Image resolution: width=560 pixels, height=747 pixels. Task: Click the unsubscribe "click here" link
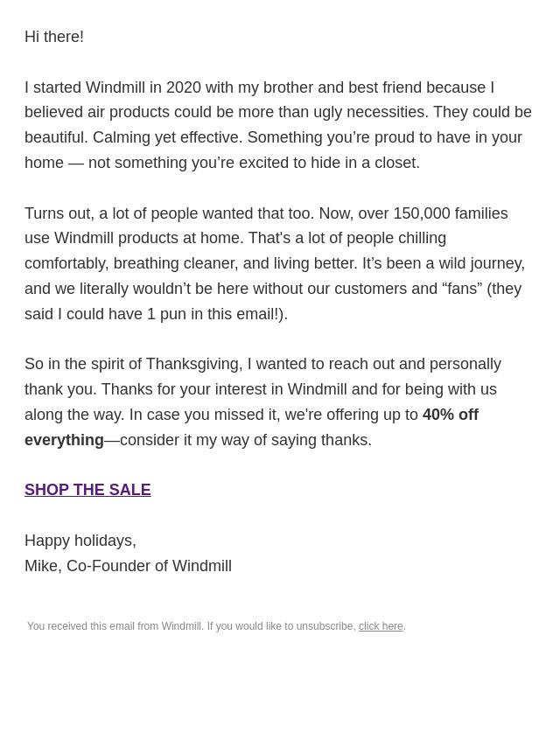click(381, 626)
